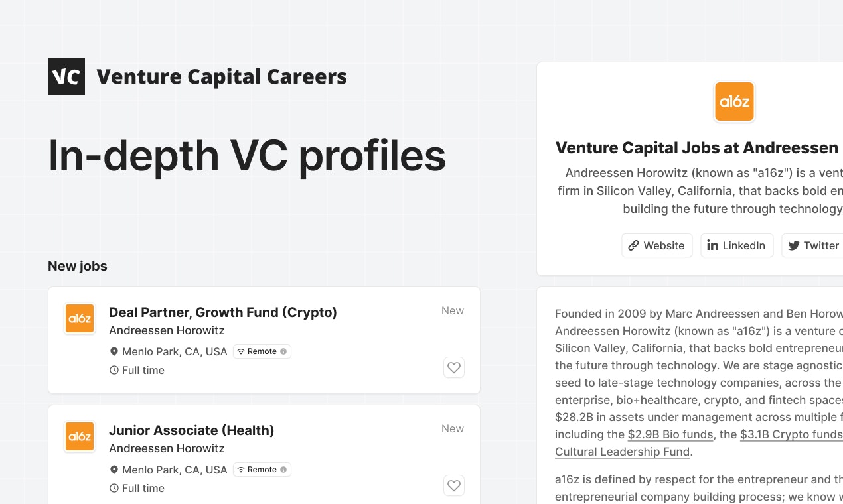Click the Twitter bird icon

(x=794, y=245)
